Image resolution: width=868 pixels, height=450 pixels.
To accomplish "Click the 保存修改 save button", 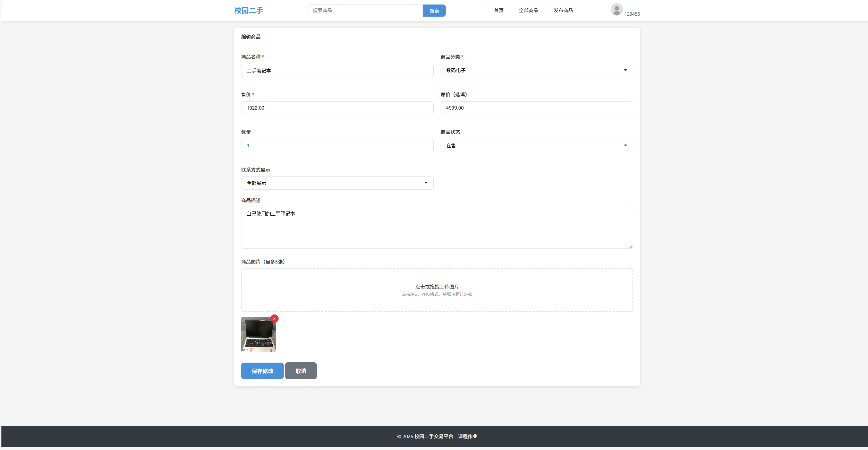I will pos(262,371).
